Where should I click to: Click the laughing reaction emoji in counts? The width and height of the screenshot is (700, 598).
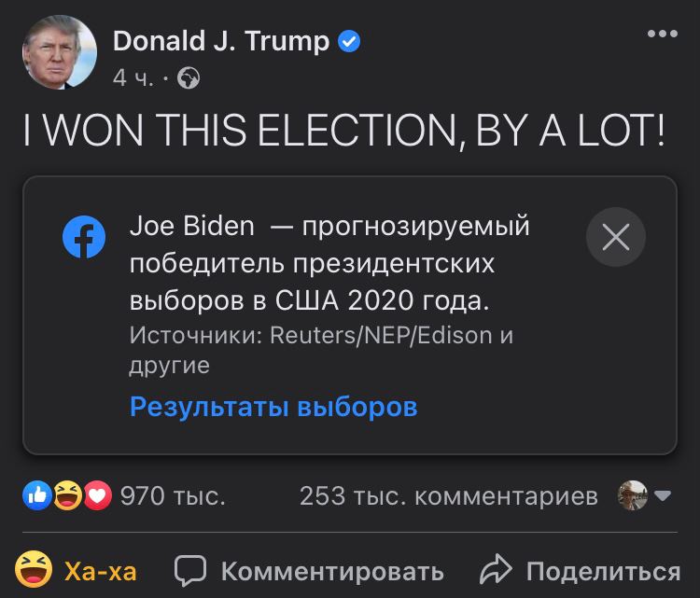(68, 495)
